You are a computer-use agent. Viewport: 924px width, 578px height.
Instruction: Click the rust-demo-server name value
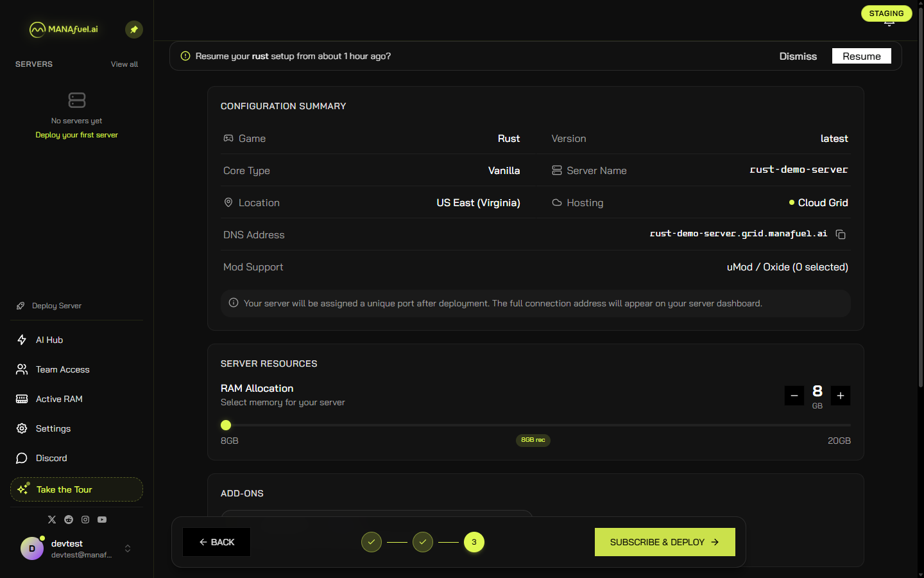point(799,170)
